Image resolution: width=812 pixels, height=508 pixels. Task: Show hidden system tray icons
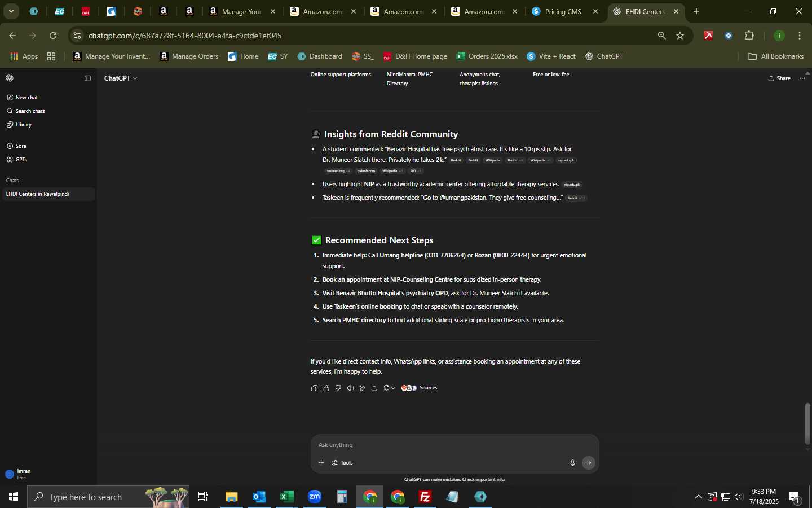point(698,497)
